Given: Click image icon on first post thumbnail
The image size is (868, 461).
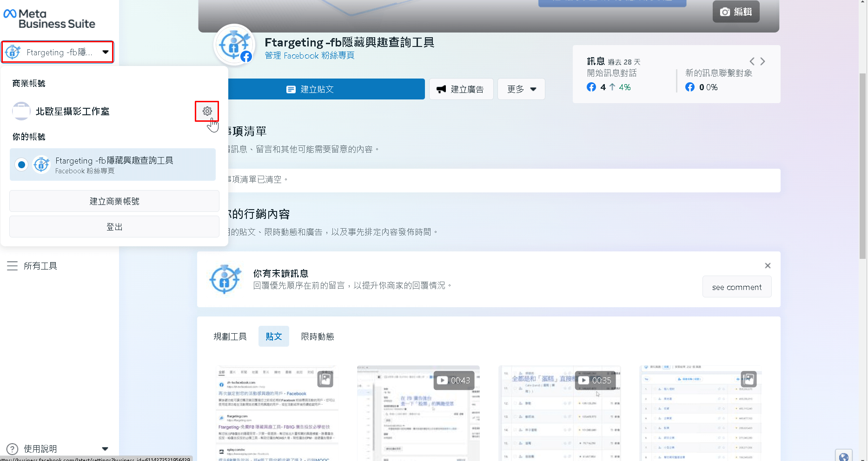Looking at the screenshot, I should 325,379.
